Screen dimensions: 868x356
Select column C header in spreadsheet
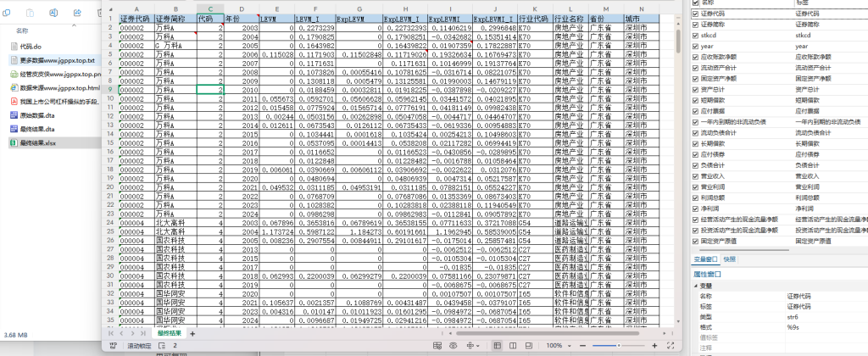[210, 9]
